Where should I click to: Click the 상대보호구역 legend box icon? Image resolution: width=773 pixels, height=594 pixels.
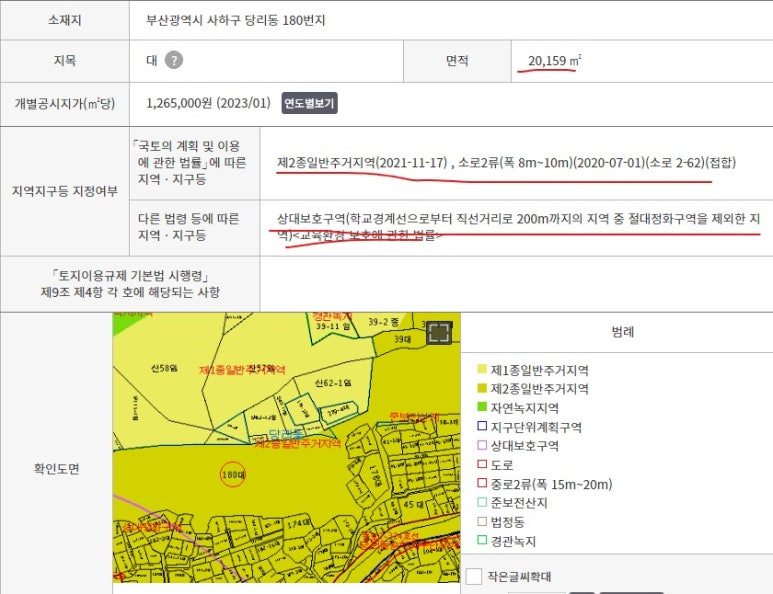pyautogui.click(x=482, y=445)
